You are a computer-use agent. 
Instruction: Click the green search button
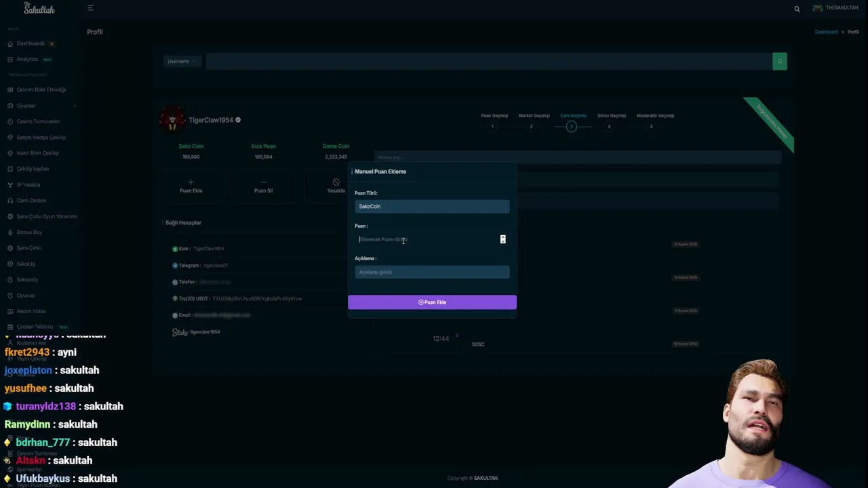780,62
